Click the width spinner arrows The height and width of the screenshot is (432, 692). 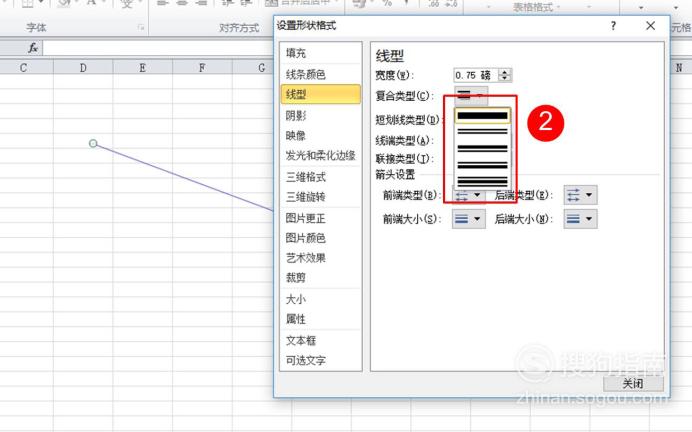[x=504, y=75]
